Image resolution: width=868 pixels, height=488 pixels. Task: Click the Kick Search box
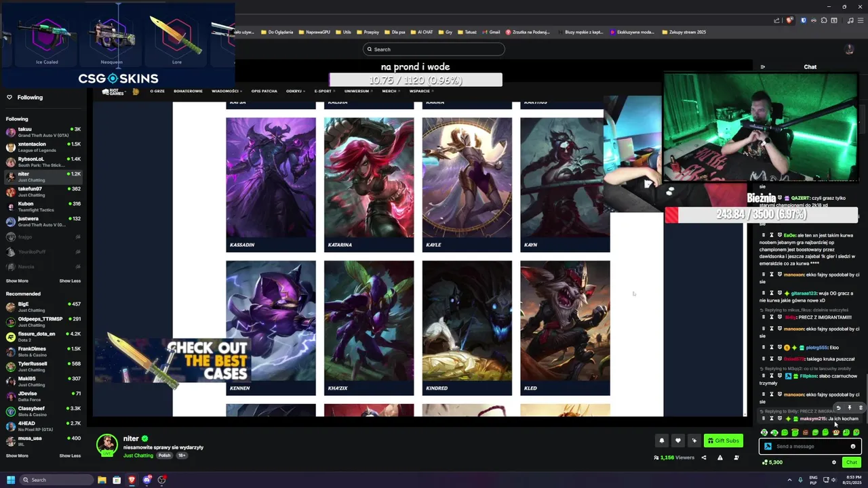click(x=434, y=49)
